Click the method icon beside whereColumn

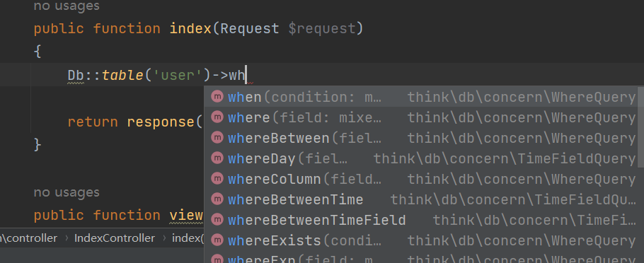coord(217,179)
